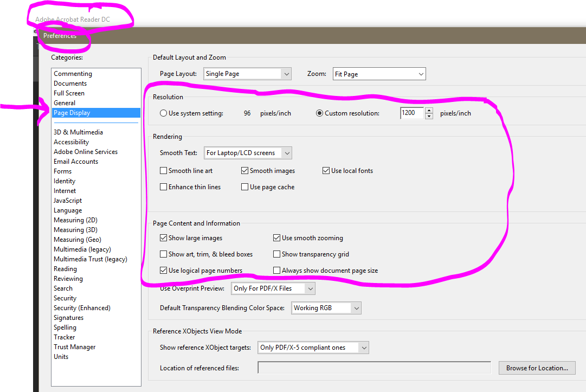This screenshot has width=586, height=392.
Task: Open the Trust Manager category
Action: coord(74,347)
